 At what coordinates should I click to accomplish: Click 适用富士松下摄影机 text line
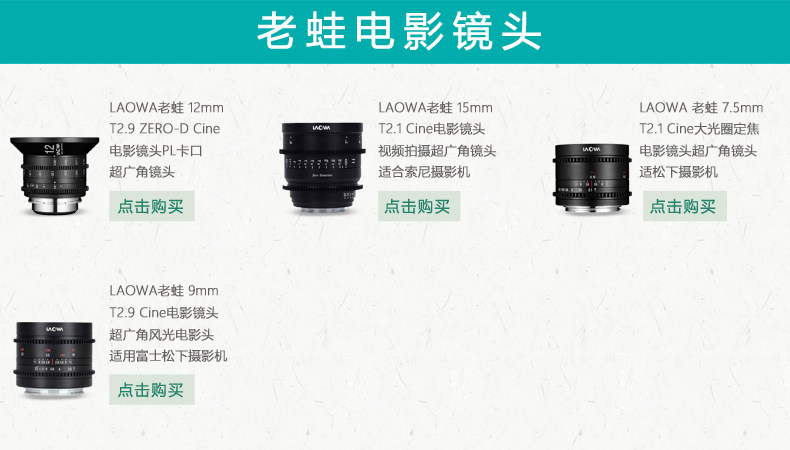click(x=168, y=356)
